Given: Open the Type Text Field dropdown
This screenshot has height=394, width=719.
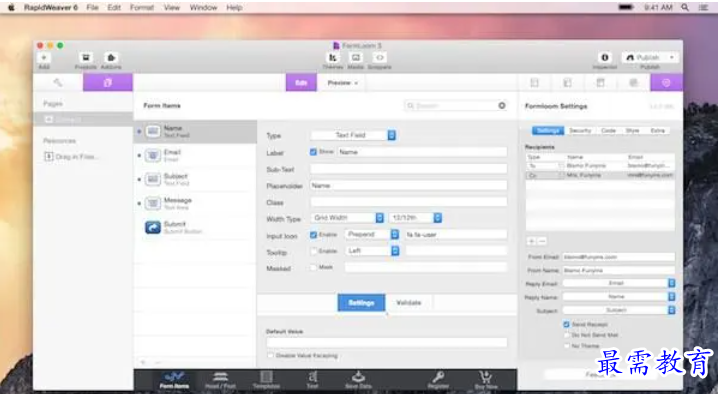Looking at the screenshot, I should pyautogui.click(x=353, y=135).
